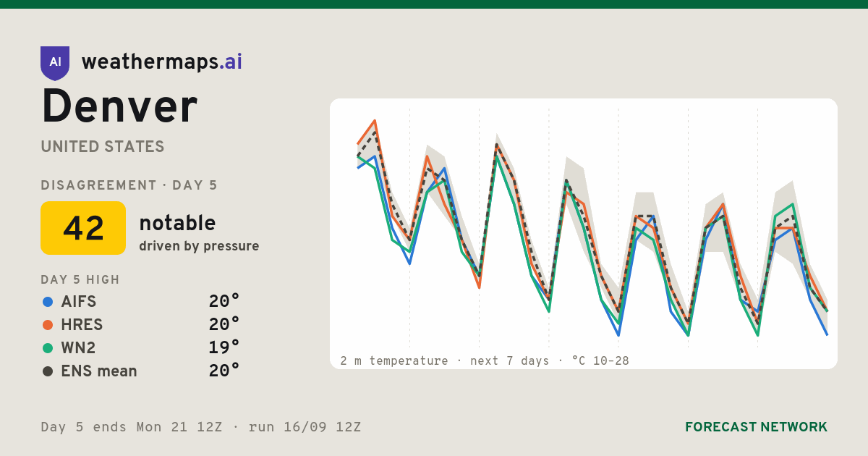
Task: Click the purple AI shield logo
Action: tap(55, 63)
